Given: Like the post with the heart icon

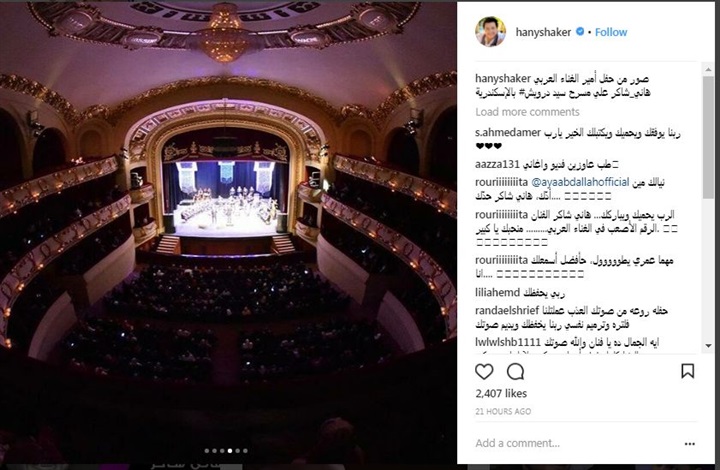Looking at the screenshot, I should point(484,371).
